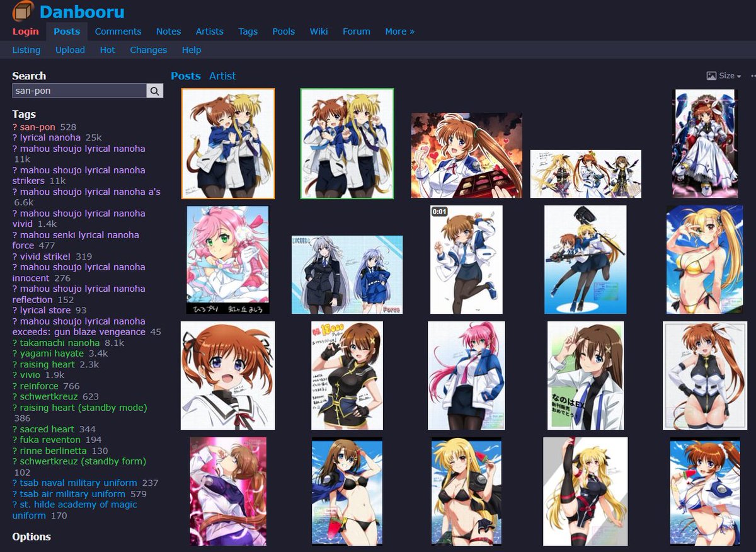This screenshot has height=552, width=756.
Task: Click the search magnifier button
Action: [x=154, y=91]
